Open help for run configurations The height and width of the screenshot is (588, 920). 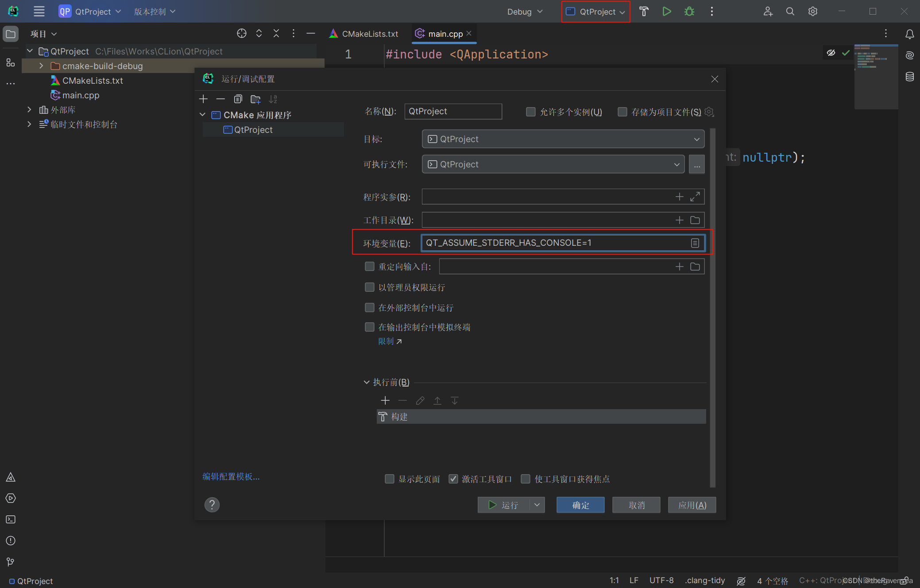(212, 505)
